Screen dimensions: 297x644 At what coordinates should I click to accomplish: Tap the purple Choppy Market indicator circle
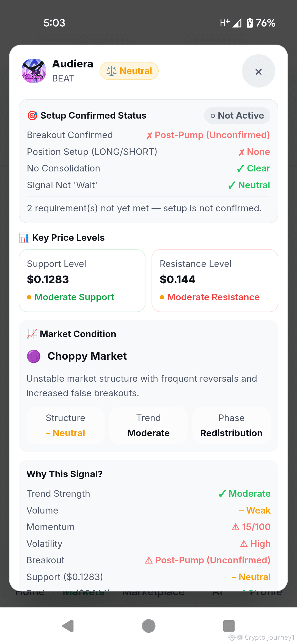click(x=34, y=356)
